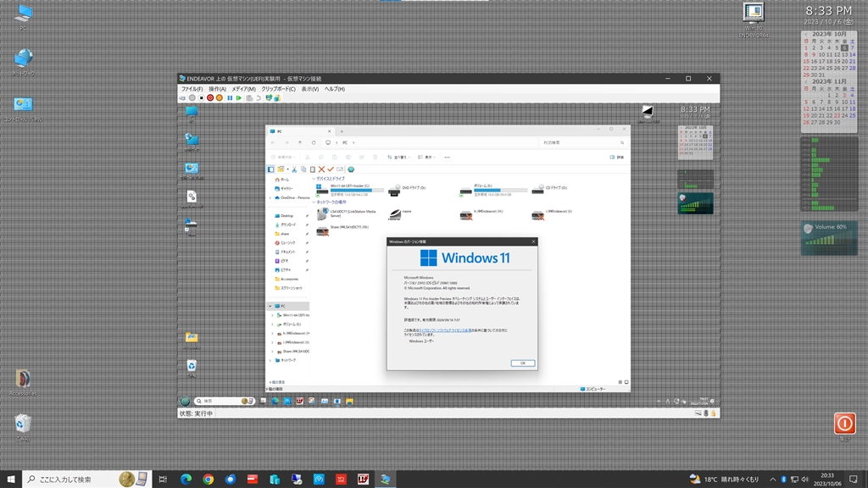This screenshot has width=868, height=488.
Task: Open Desktop in Explorer quick access
Action: (287, 216)
